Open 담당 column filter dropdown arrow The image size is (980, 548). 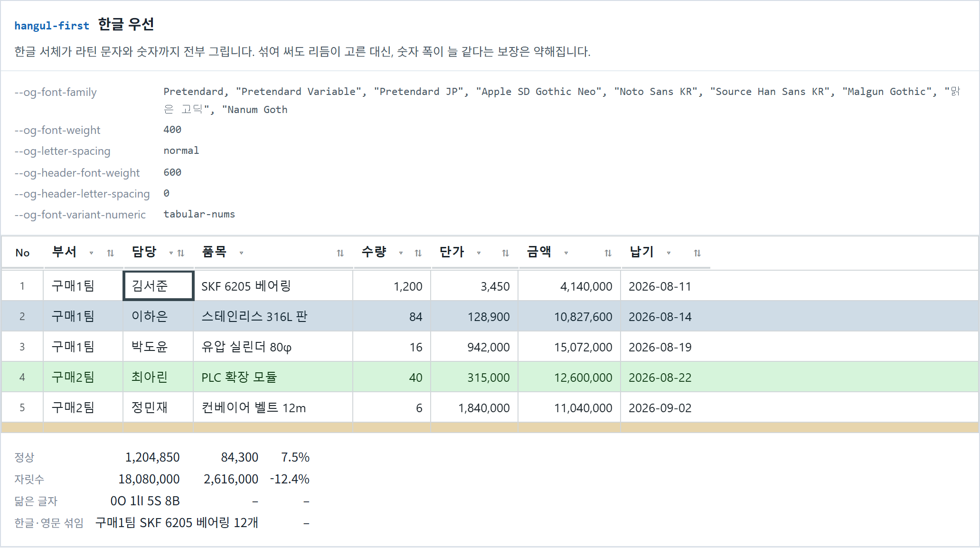click(171, 253)
